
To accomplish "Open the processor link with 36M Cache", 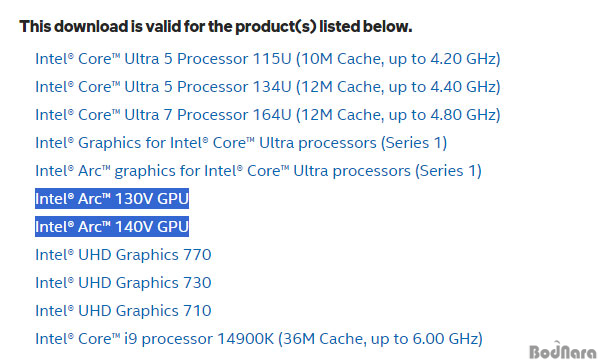I will [259, 339].
